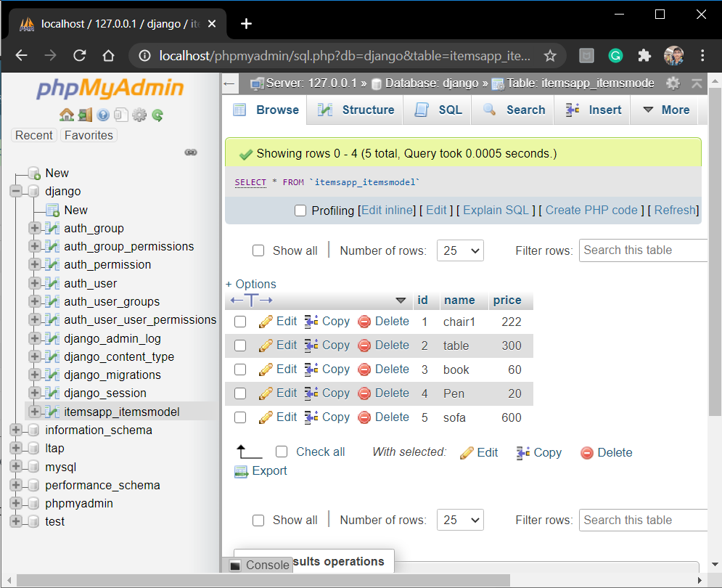Screen dimensions: 722x588
Task: Collapse the django database tree
Action: coord(16,191)
